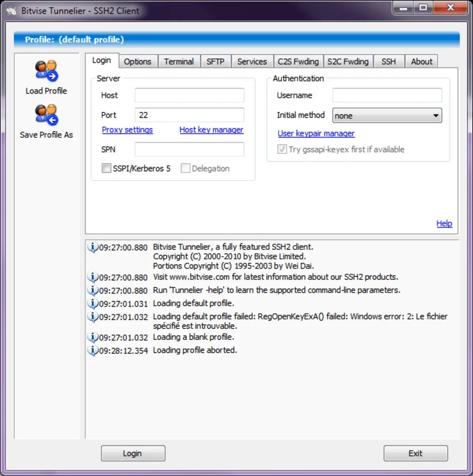Viewport: 473px width, 476px height.
Task: Open the Host key manager link
Action: pyautogui.click(x=211, y=130)
